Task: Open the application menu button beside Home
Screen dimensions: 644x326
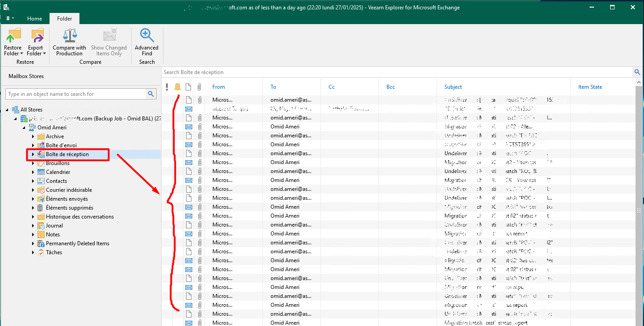Action: click(x=10, y=18)
